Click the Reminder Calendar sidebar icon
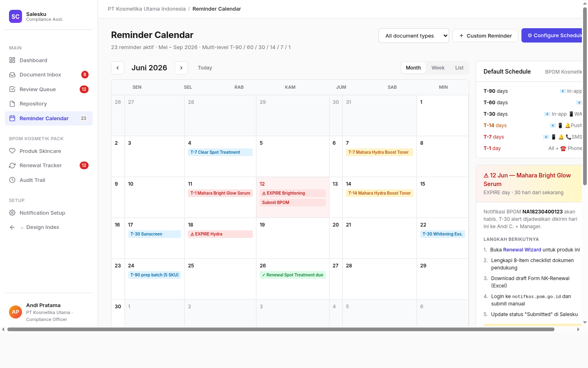 coord(12,118)
